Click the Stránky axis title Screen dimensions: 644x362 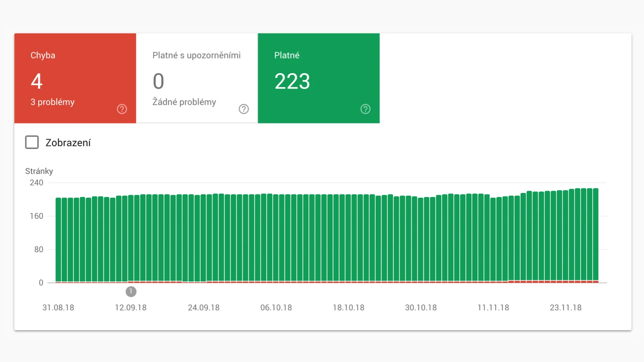pyautogui.click(x=39, y=171)
